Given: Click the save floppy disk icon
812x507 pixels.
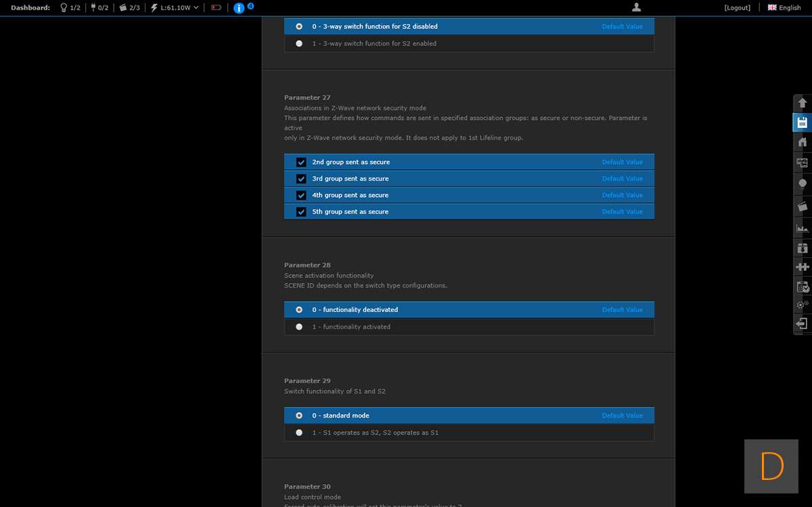Looking at the screenshot, I should pyautogui.click(x=803, y=123).
